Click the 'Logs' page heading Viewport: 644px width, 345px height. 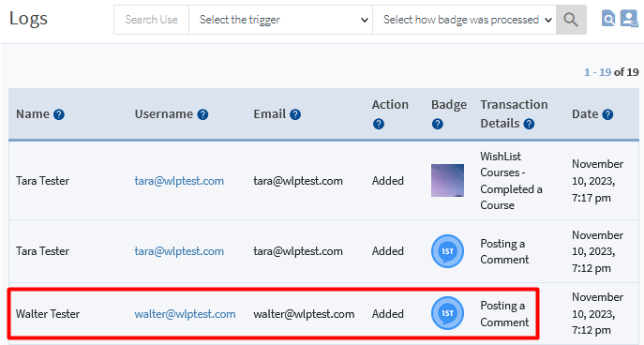click(x=28, y=19)
